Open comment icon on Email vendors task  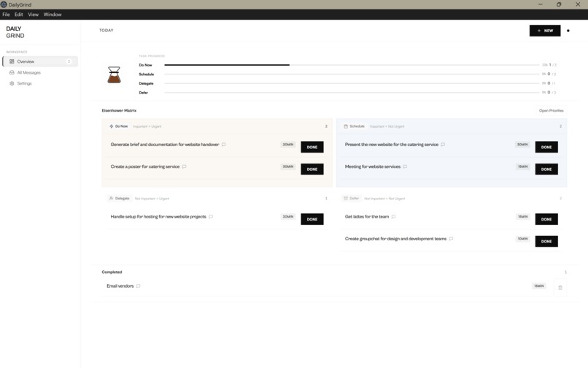point(139,286)
